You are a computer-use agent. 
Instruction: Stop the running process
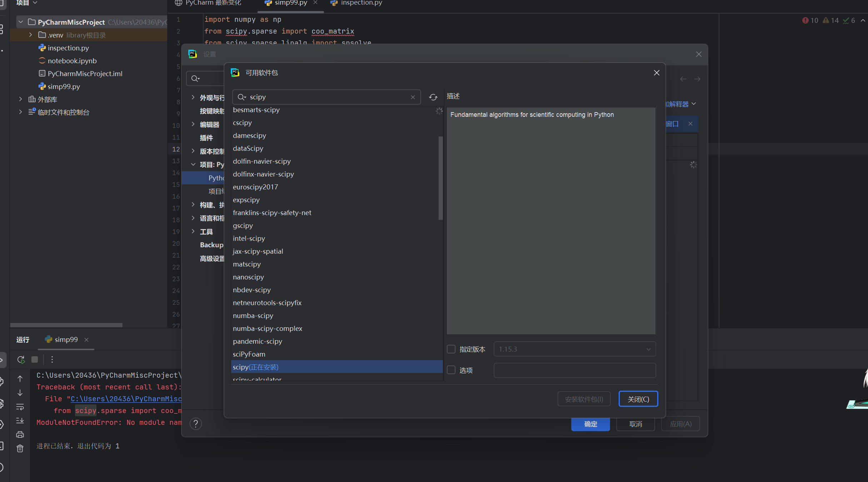pyautogui.click(x=35, y=360)
